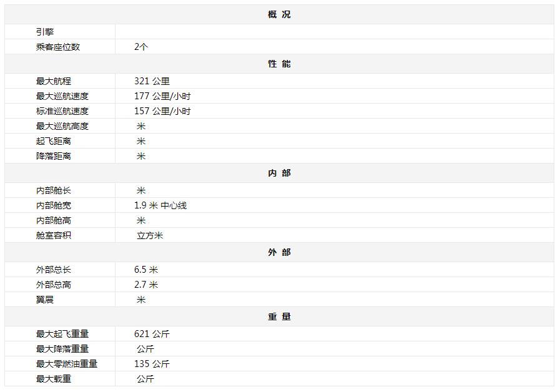Click the 最大载重 row label
The image size is (560, 392).
[54, 379]
